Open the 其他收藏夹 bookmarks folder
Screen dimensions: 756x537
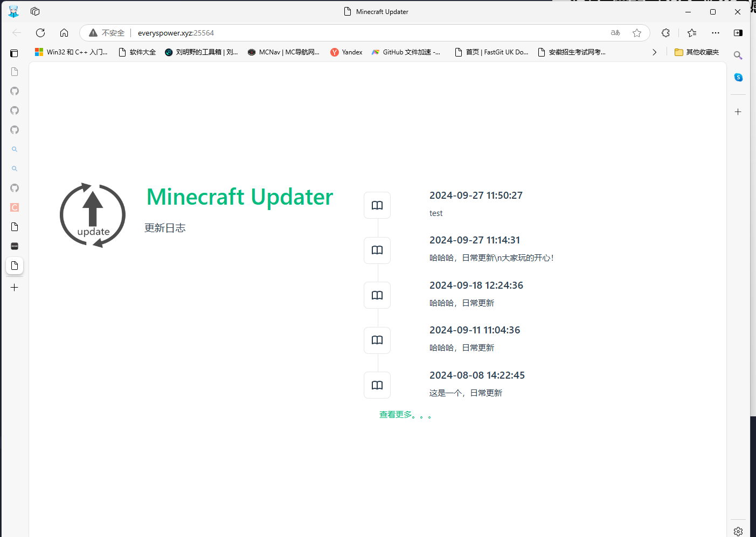tap(696, 52)
